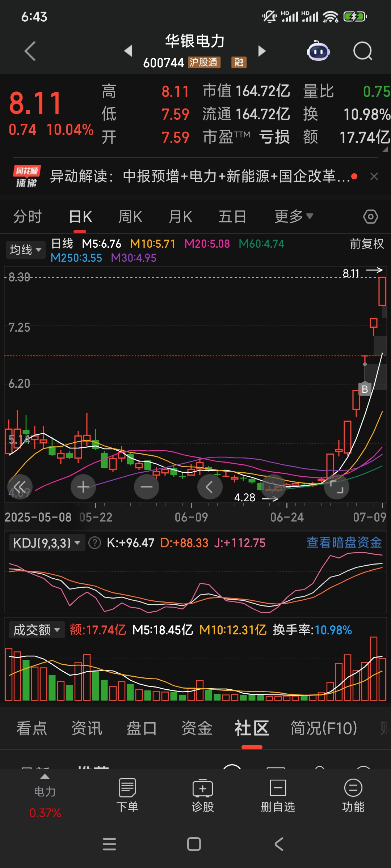Close the 异动解读 news banner
The width and height of the screenshot is (391, 868).
coord(374,176)
